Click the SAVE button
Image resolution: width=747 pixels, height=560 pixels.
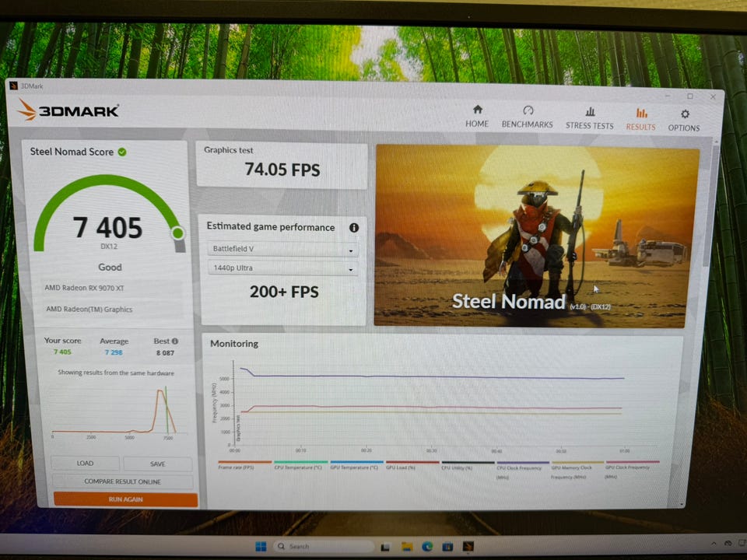tap(158, 464)
